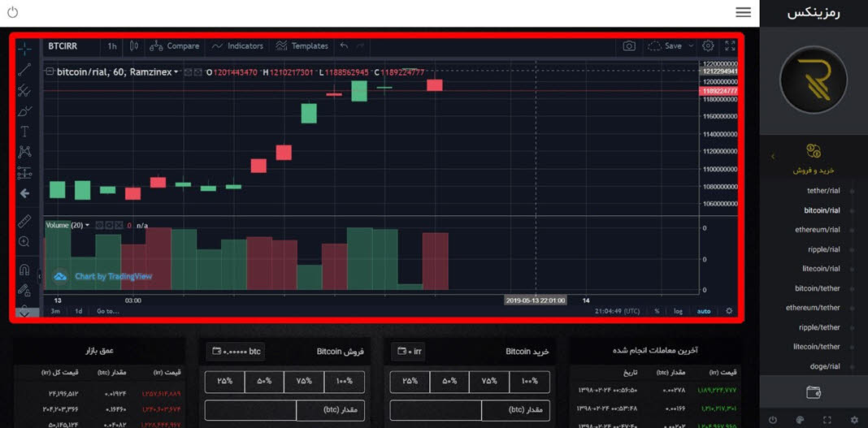Open the Indicators menu
The image size is (868, 428).
click(237, 46)
